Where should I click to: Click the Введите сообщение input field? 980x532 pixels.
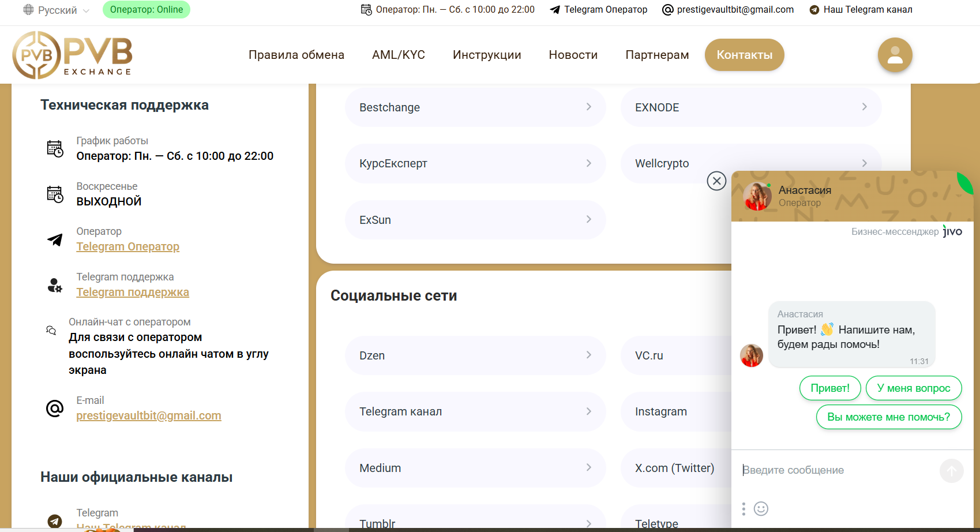click(x=836, y=470)
